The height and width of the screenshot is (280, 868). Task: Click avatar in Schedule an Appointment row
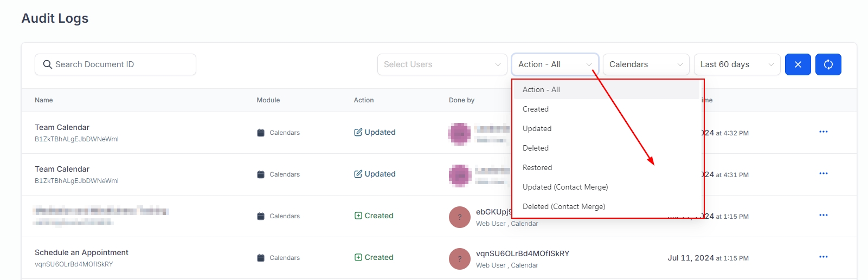click(x=459, y=259)
